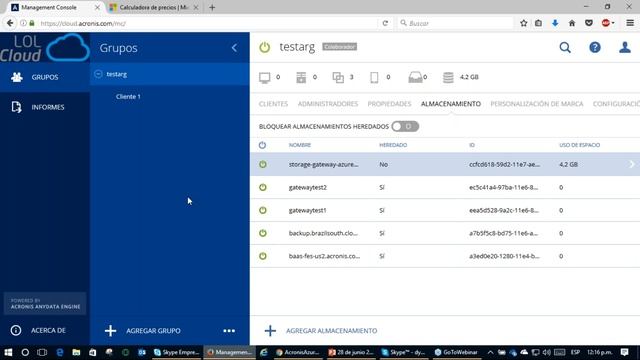Click the servers count icon
Viewport: 640px width, 360px height.
301,77
